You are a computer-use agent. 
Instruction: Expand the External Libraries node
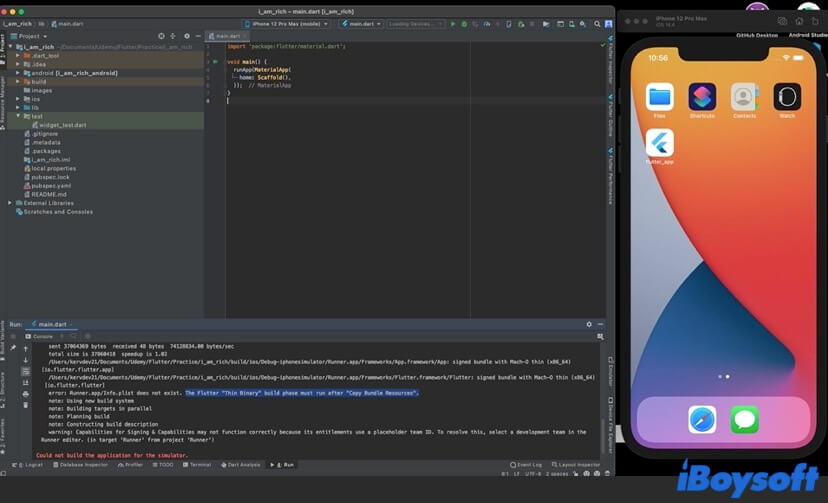pyautogui.click(x=10, y=203)
